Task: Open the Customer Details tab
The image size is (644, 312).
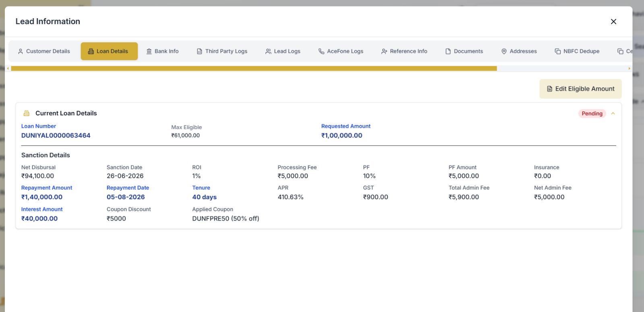Action: pos(44,51)
